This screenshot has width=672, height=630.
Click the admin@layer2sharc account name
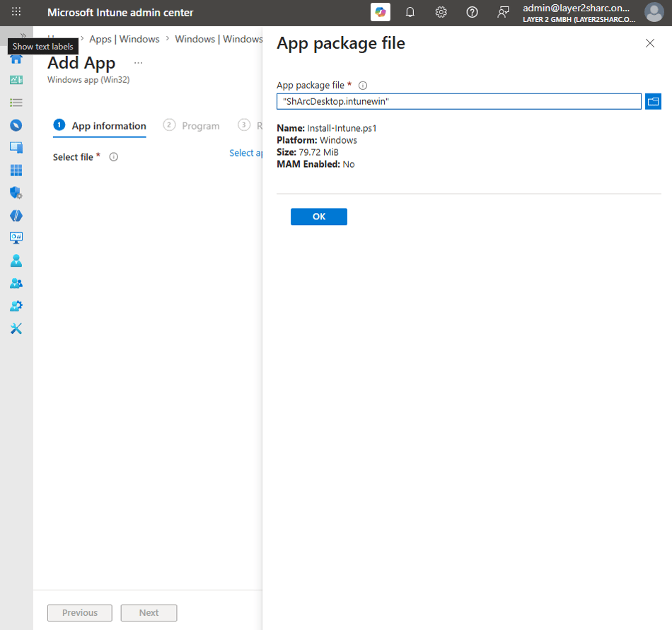coord(576,8)
